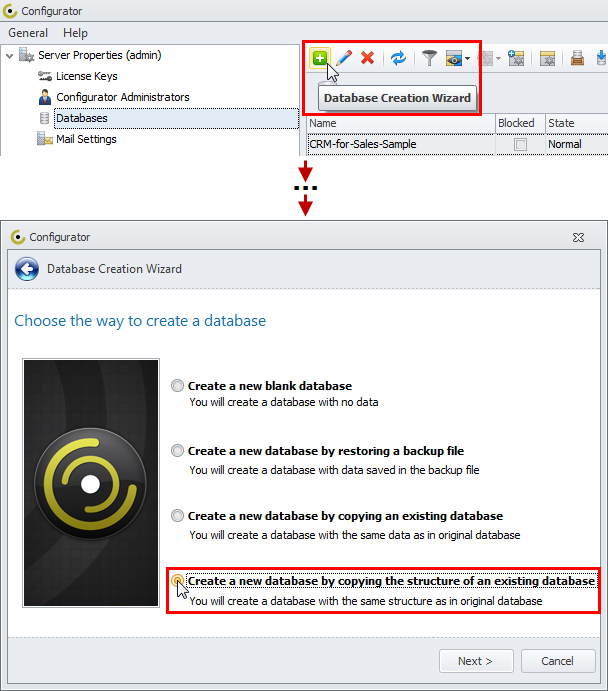Click the Next > button
This screenshot has width=608, height=691.
pos(476,661)
